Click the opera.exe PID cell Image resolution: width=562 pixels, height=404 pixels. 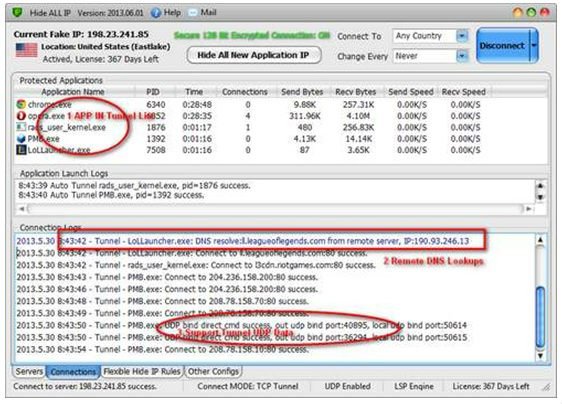coord(156,116)
